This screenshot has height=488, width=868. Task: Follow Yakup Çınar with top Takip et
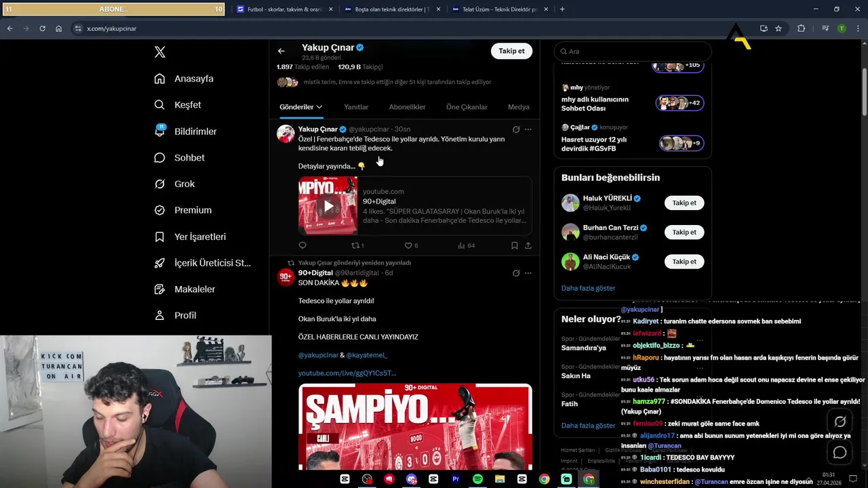pyautogui.click(x=511, y=51)
